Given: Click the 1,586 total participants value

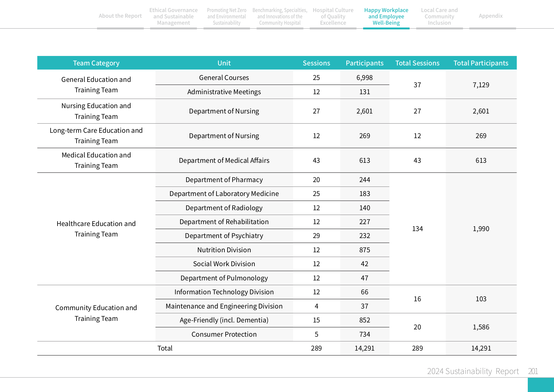Looking at the screenshot, I should click(481, 327).
